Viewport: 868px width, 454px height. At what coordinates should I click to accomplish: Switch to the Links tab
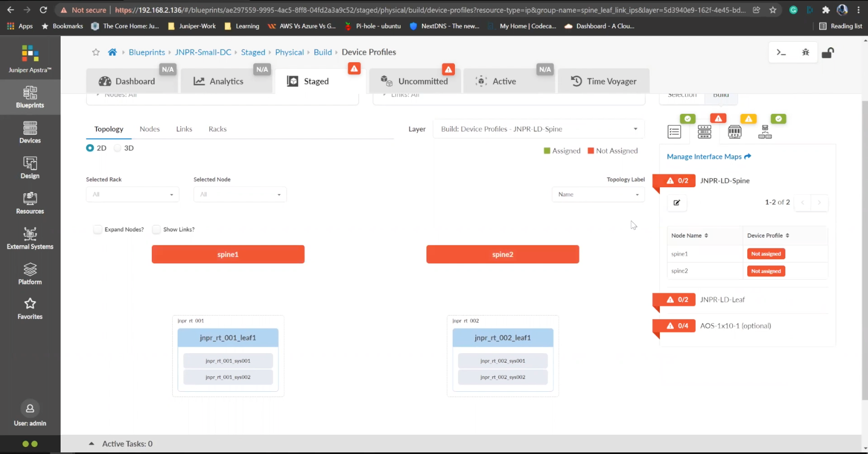184,129
